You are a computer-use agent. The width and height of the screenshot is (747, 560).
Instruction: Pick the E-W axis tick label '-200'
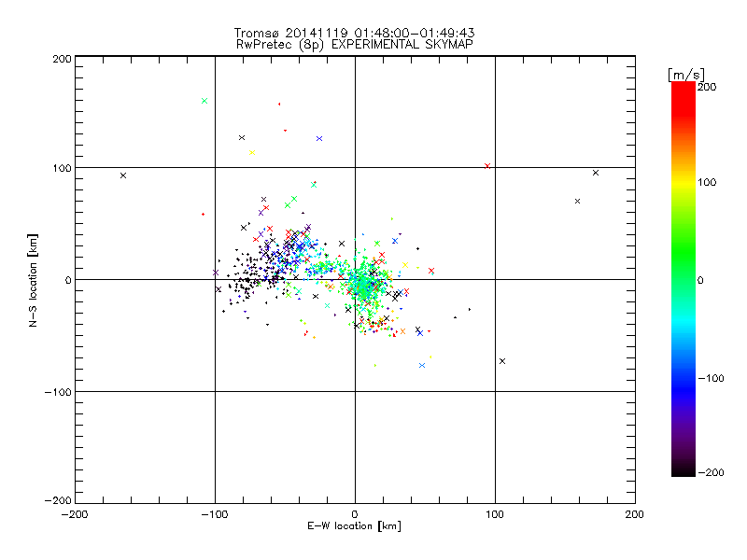pyautogui.click(x=75, y=514)
